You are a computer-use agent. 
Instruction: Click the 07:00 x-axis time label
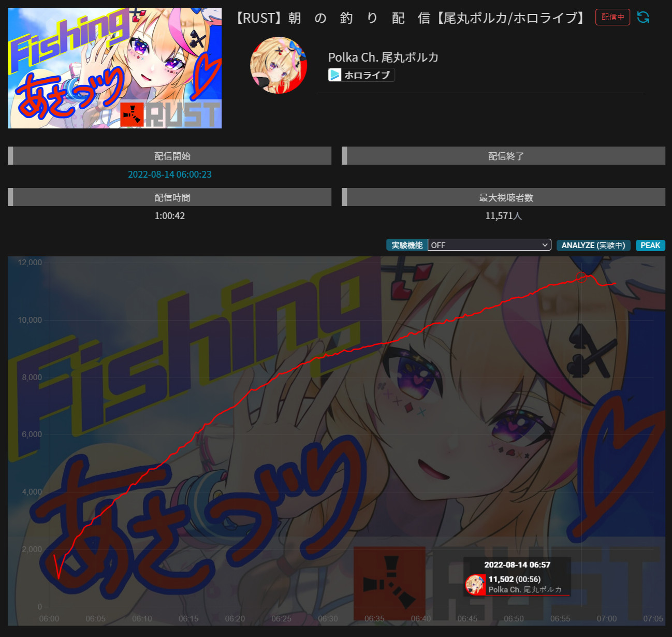coord(607,618)
